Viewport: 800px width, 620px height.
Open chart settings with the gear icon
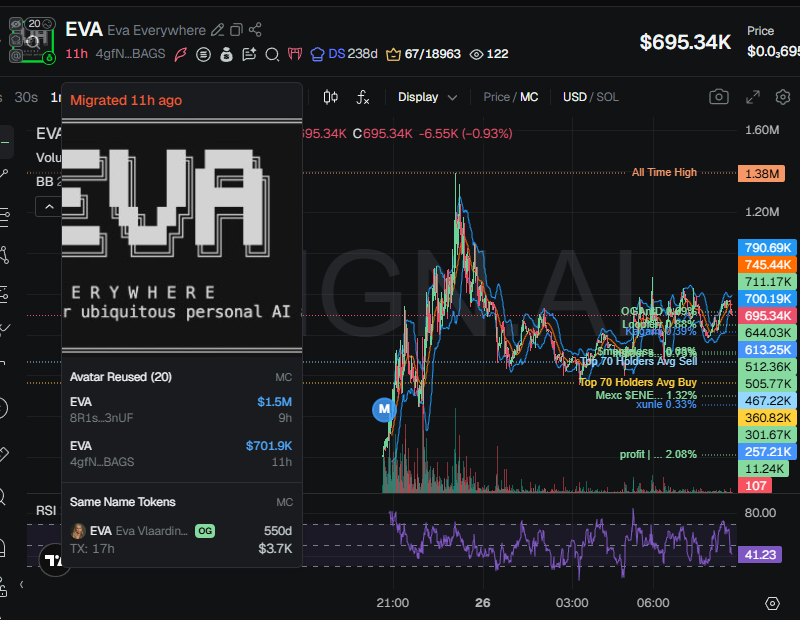[781, 97]
